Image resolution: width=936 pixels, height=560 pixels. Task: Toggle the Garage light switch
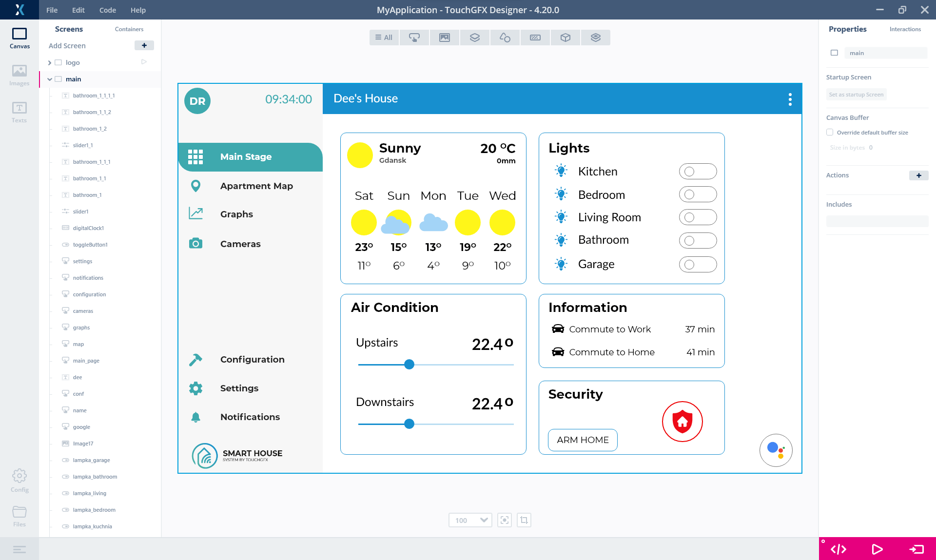tap(698, 265)
